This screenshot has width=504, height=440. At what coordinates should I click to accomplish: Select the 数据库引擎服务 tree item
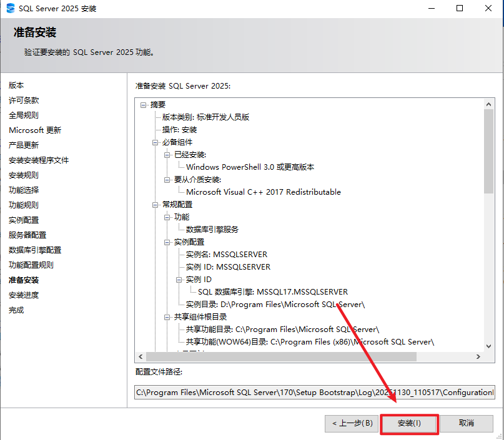pos(212,230)
